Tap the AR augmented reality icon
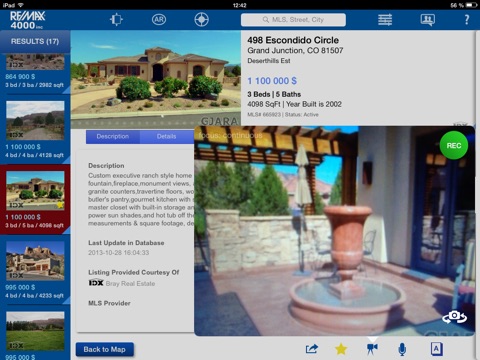The width and height of the screenshot is (480, 360). (x=159, y=20)
